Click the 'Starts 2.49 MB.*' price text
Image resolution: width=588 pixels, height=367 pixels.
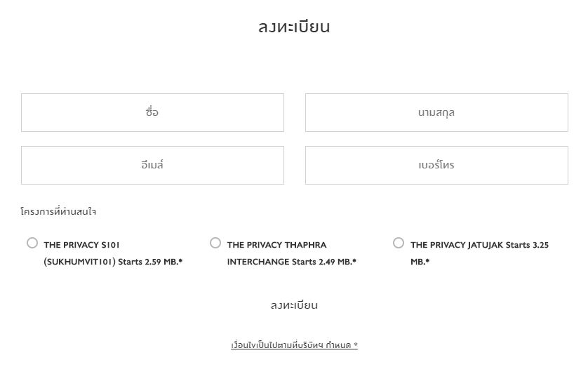pyautogui.click(x=324, y=262)
